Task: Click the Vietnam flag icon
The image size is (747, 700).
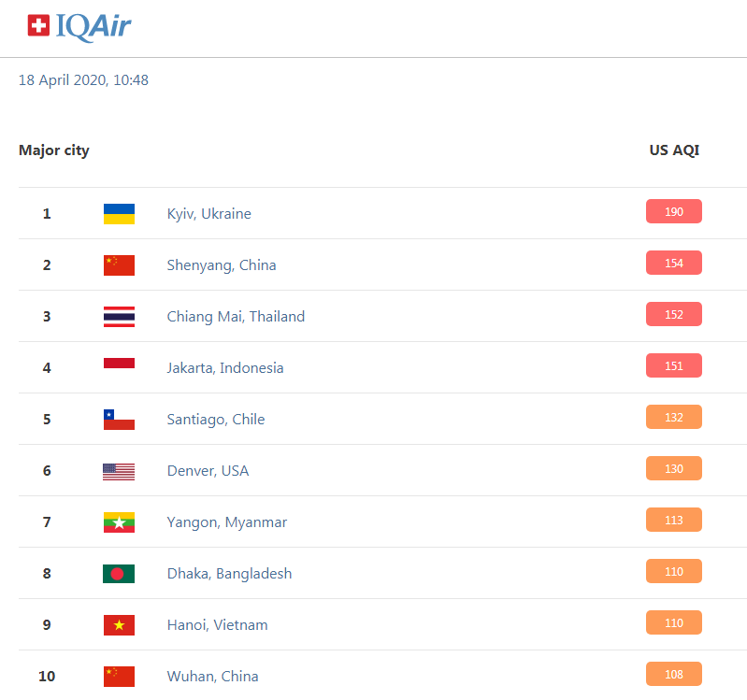Action: pyautogui.click(x=119, y=625)
